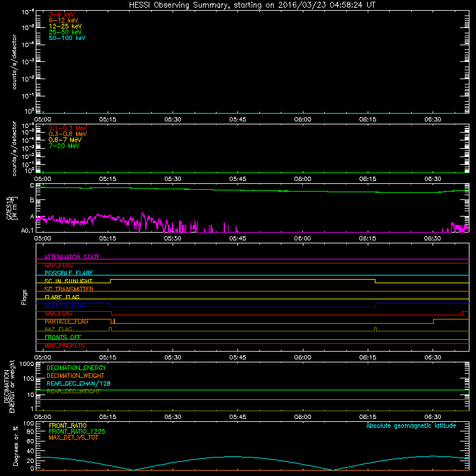
Task: Click the 0.1-0.3 MeV legend label
Action: [x=68, y=128]
